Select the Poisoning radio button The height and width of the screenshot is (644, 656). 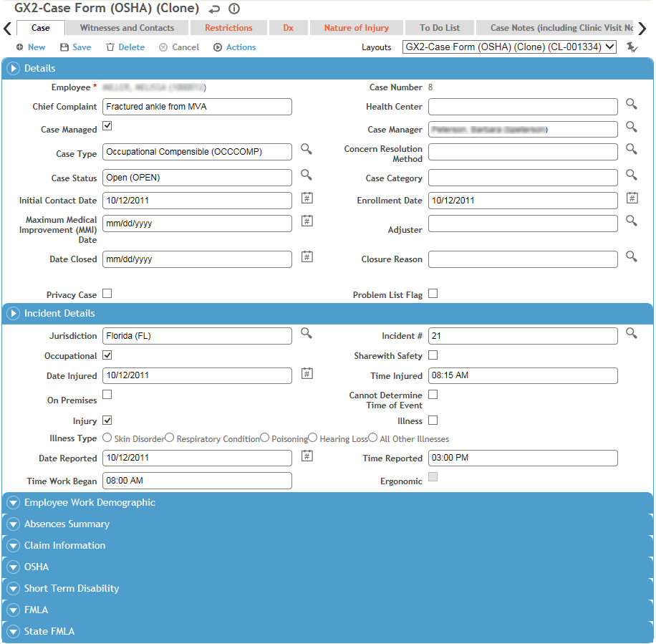(x=264, y=438)
